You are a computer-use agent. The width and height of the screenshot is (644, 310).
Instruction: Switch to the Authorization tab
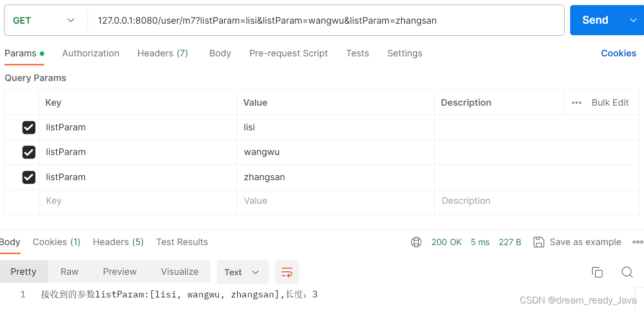[90, 53]
